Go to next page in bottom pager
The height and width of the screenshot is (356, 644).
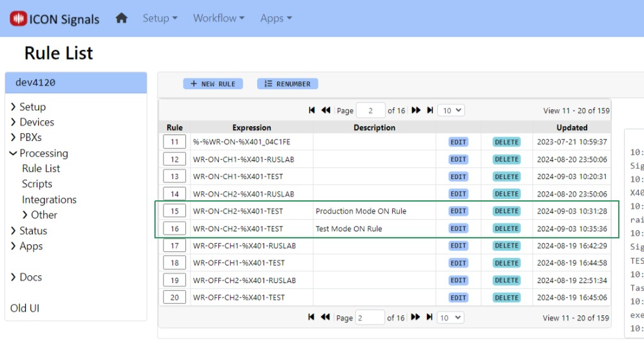pyautogui.click(x=416, y=317)
